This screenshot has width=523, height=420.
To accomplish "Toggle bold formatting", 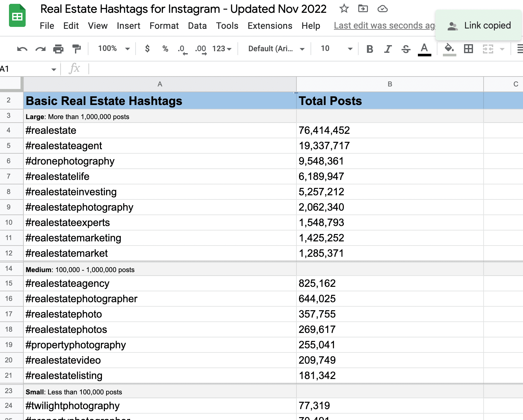I will coord(369,49).
